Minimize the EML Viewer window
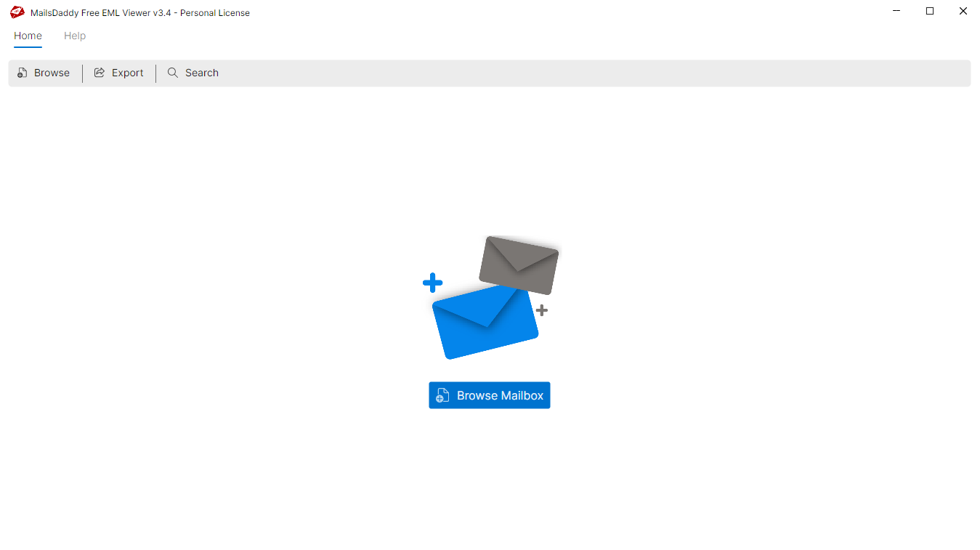The height and width of the screenshot is (550, 980). pyautogui.click(x=896, y=11)
